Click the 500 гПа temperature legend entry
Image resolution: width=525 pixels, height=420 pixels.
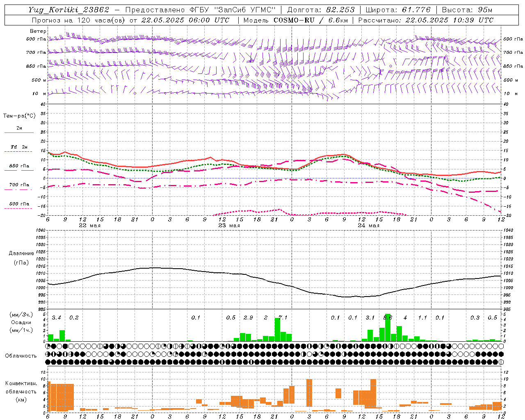[19, 204]
